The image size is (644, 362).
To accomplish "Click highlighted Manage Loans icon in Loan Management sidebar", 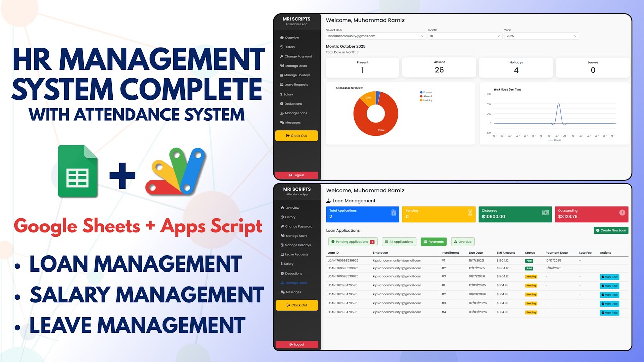I will [x=282, y=283].
